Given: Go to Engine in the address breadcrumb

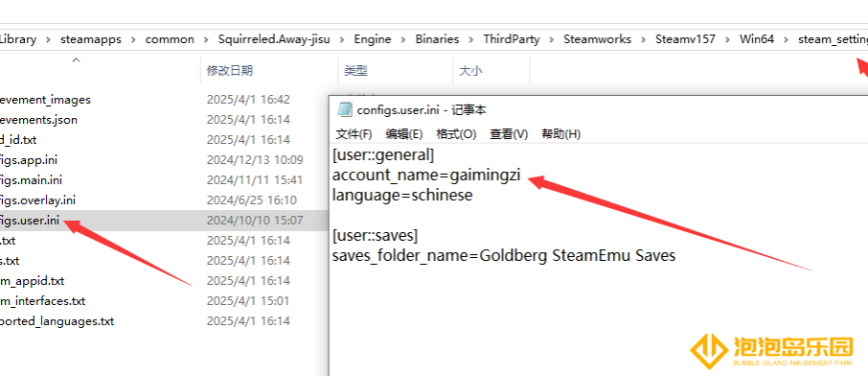Looking at the screenshot, I should point(373,39).
